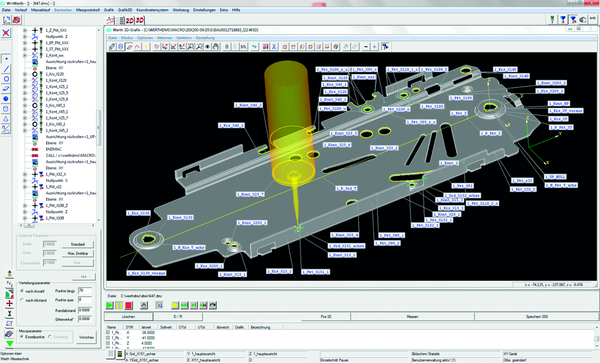Pause measurement with yellow pause button

pyautogui.click(x=119, y=305)
